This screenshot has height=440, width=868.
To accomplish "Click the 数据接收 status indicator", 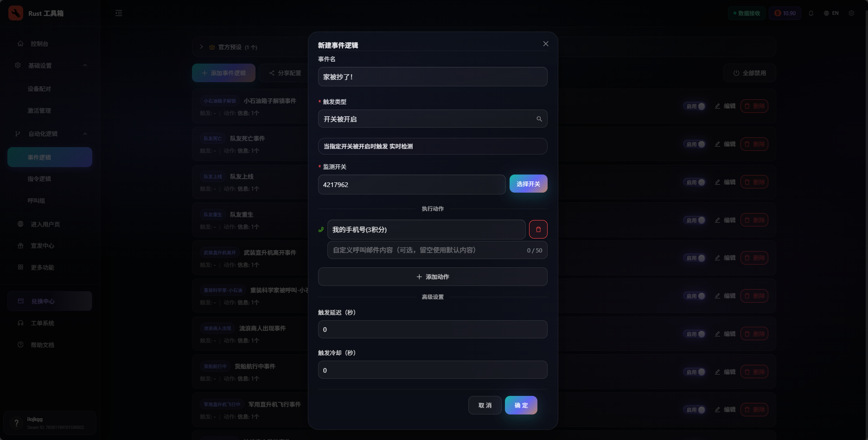I will tap(747, 13).
